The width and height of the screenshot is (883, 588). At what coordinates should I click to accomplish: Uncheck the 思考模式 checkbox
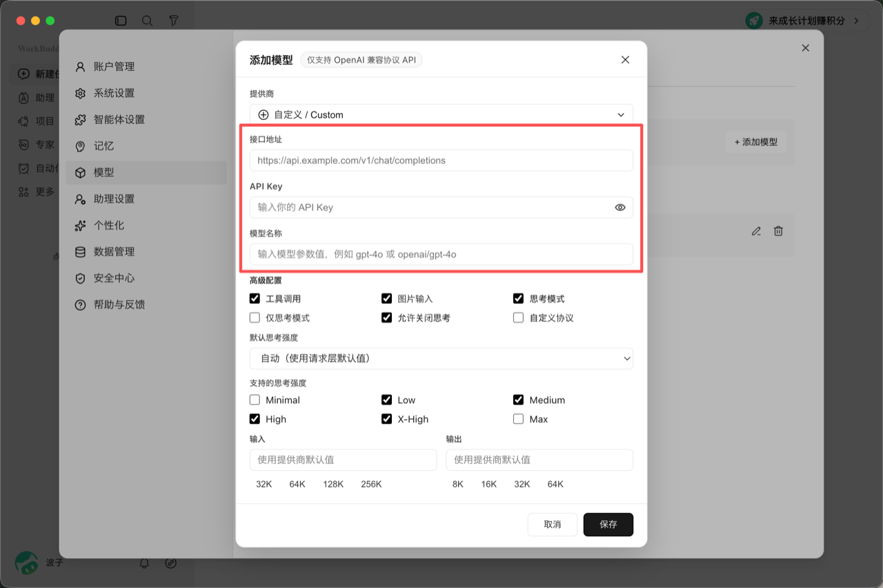[x=518, y=298]
